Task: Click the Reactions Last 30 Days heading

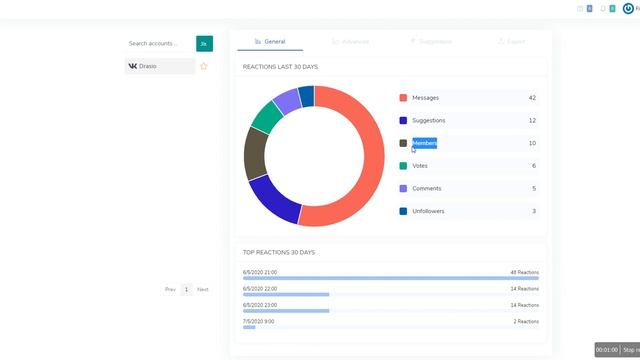Action: (280, 67)
